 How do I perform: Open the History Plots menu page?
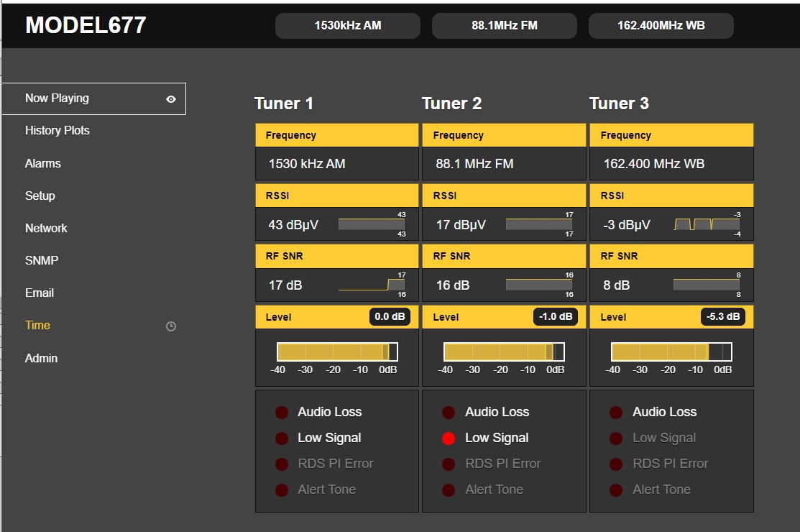[x=58, y=131]
